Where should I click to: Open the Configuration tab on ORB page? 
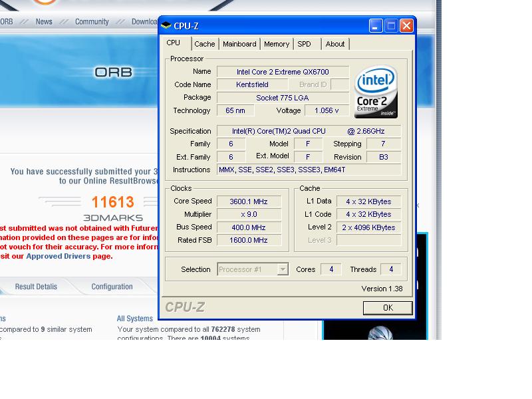click(112, 287)
